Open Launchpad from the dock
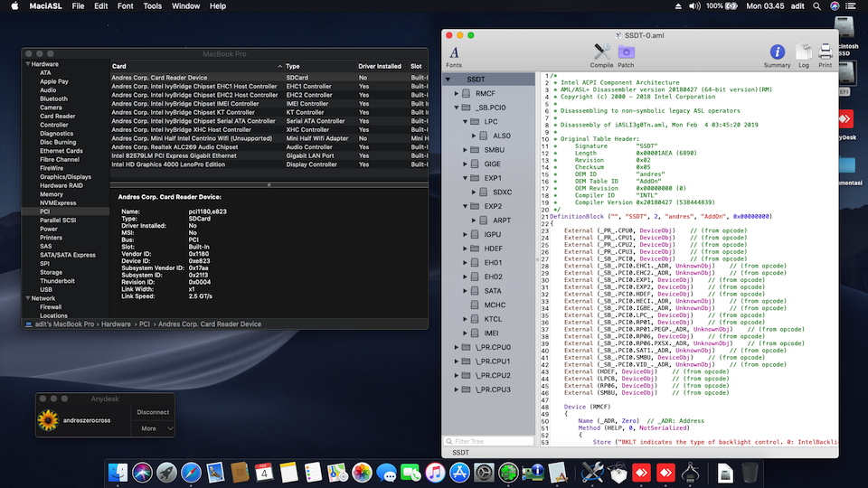 tap(166, 473)
